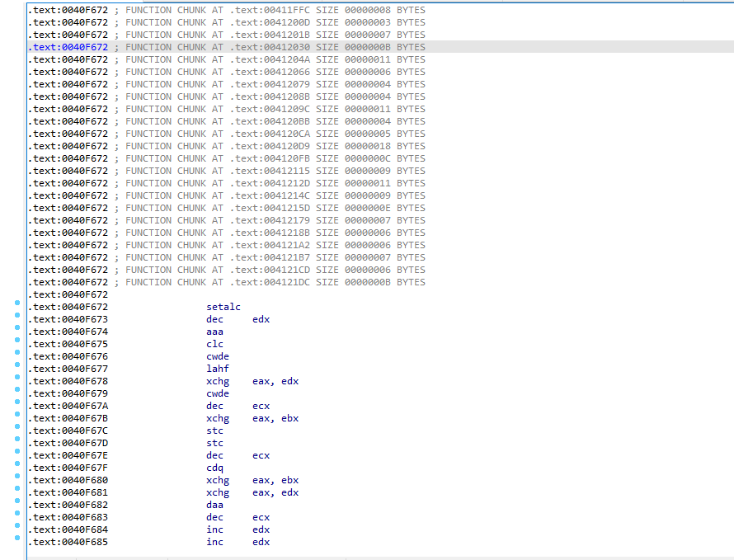Screen dimensions: 734x560
Task: Select the clc instruction
Action: click(214, 344)
